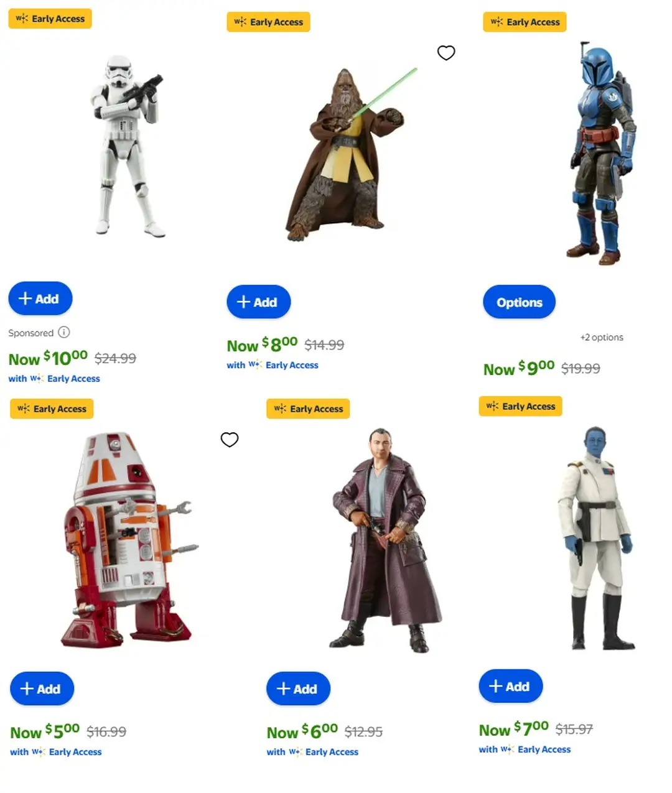The width and height of the screenshot is (672, 793).
Task: Click Early Access badge above the Stormtrooper
Action: pyautogui.click(x=50, y=19)
